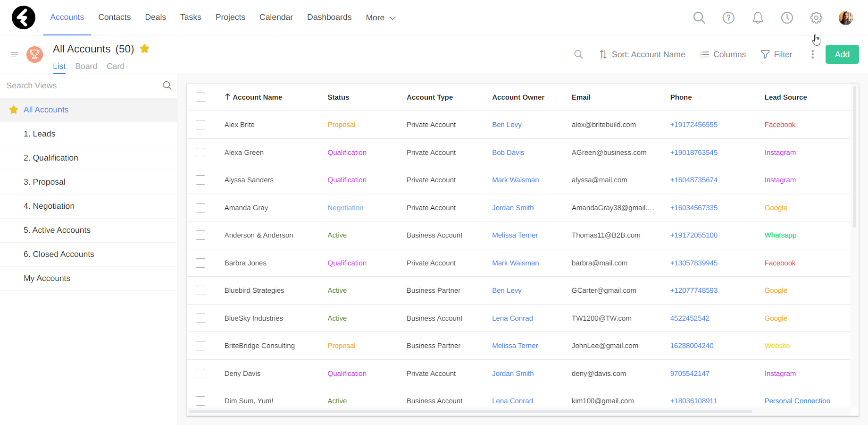Open owner link Bob Davis
Viewport: 868px width, 425px height.
pos(508,153)
